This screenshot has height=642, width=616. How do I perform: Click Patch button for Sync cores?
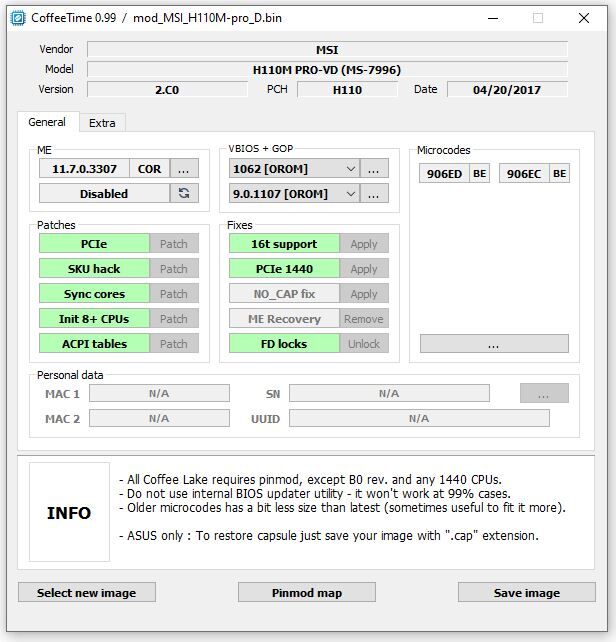[174, 294]
